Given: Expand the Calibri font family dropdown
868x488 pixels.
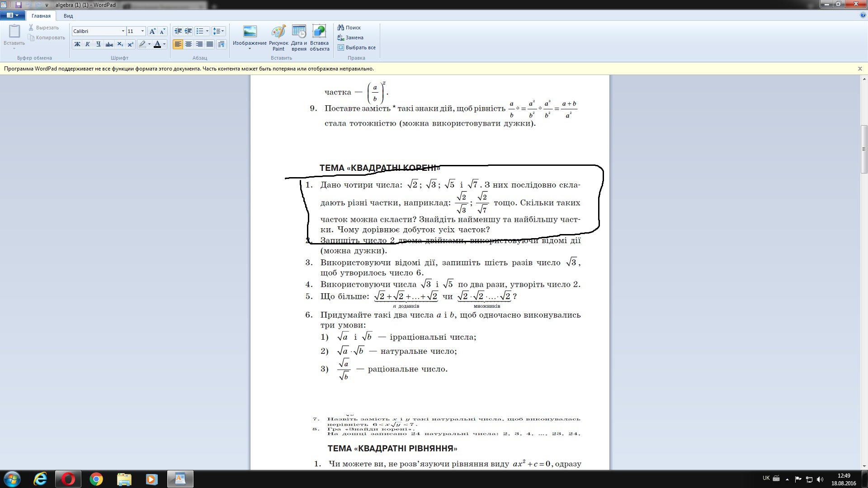Looking at the screenshot, I should pos(123,31).
